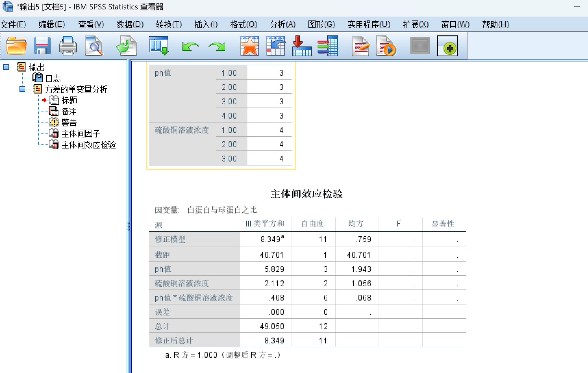
Task: Click the Redo arrow icon
Action: tap(217, 46)
